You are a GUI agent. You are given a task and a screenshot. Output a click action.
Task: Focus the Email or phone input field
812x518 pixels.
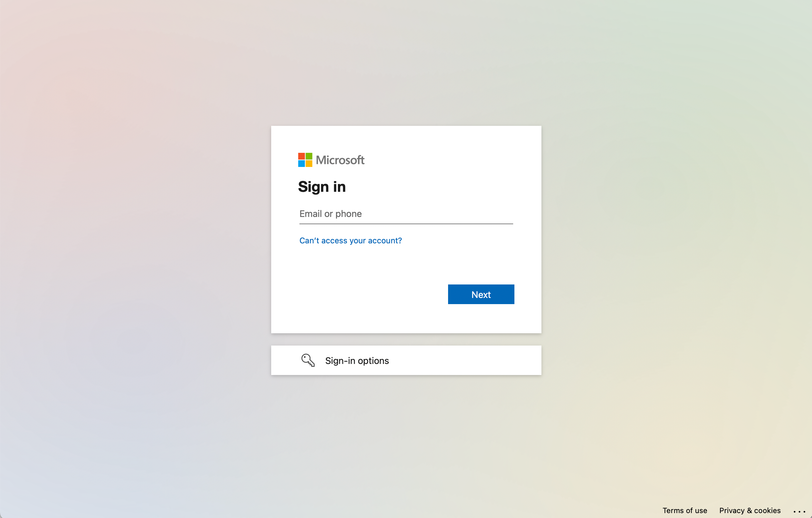[406, 214]
